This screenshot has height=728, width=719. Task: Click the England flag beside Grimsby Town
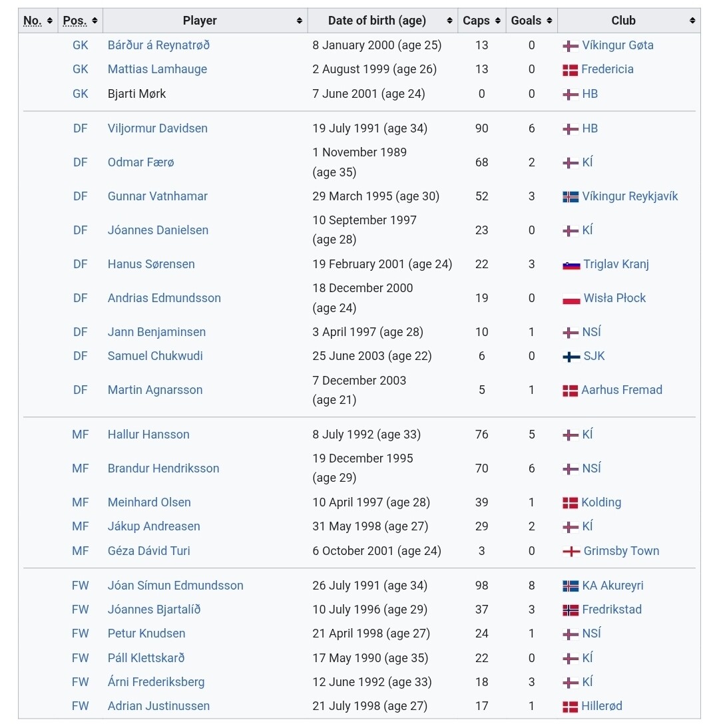571,552
